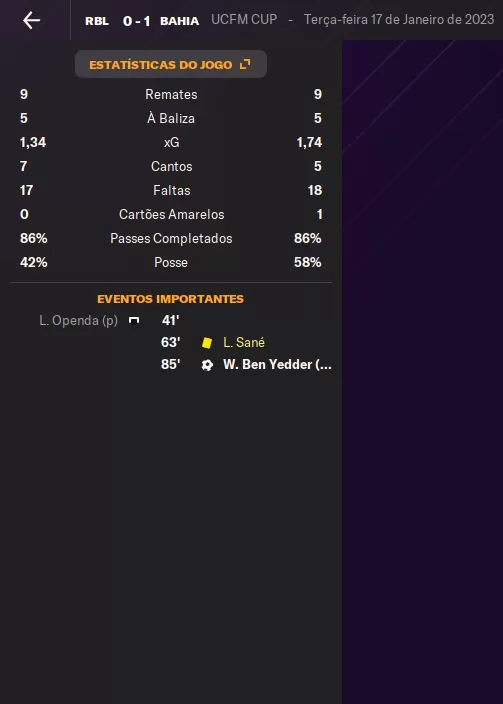Select the Eventos Importantes heading

171,299
